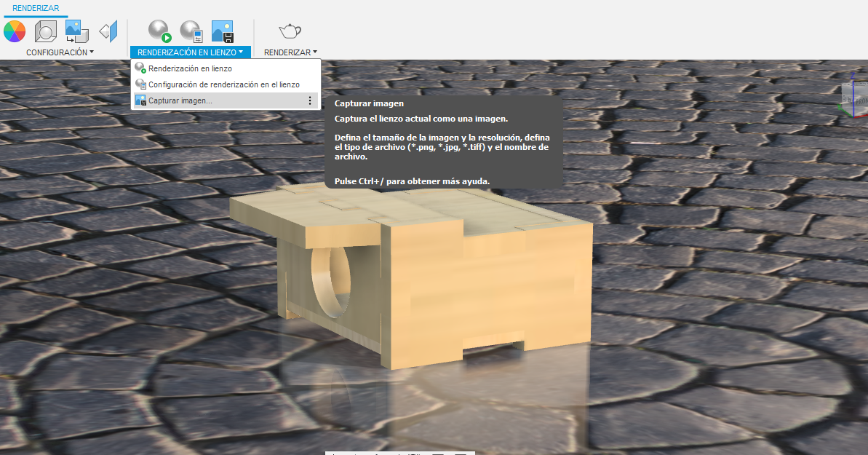Open three-dot options for Capturar imagen
This screenshot has width=868, height=455.
(x=310, y=101)
